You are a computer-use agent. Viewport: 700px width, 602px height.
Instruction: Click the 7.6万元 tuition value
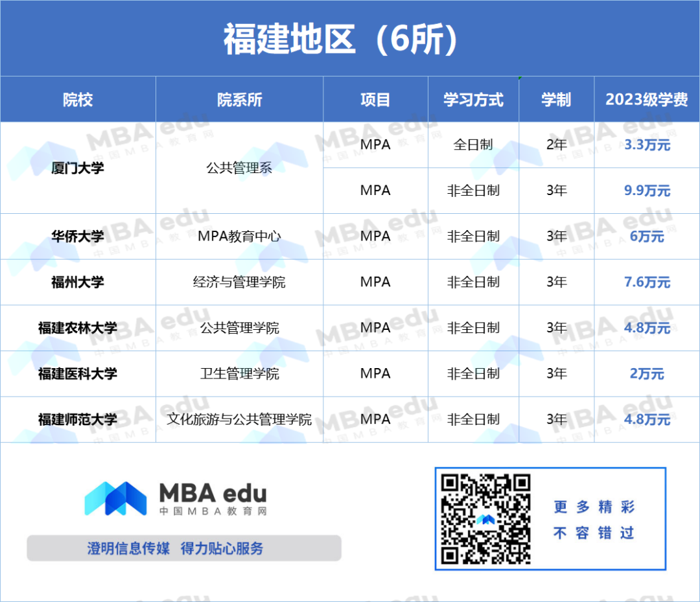tap(647, 282)
